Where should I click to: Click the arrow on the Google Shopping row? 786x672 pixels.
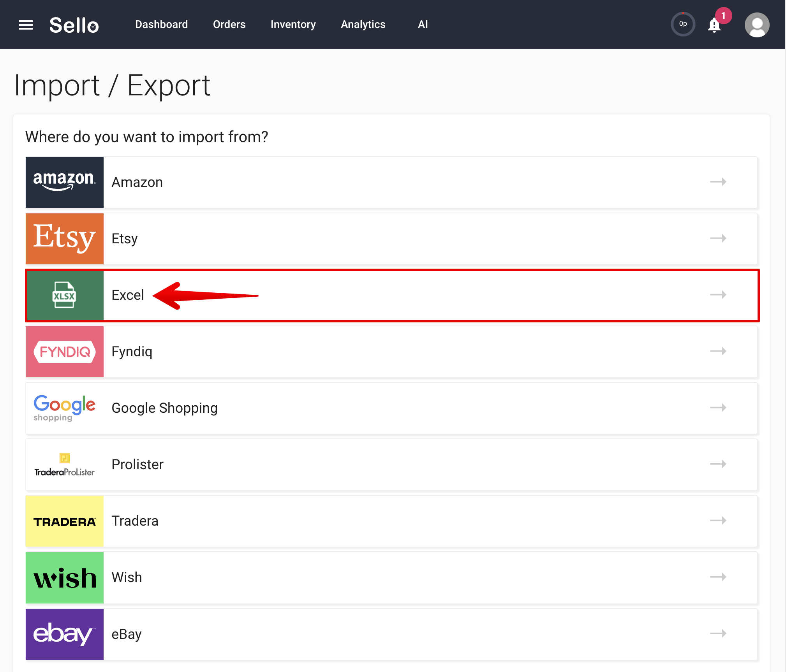pyautogui.click(x=718, y=408)
